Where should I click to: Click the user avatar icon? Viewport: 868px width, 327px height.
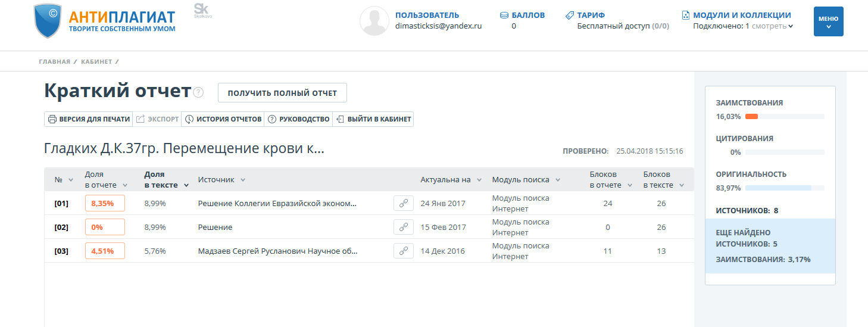coord(374,21)
